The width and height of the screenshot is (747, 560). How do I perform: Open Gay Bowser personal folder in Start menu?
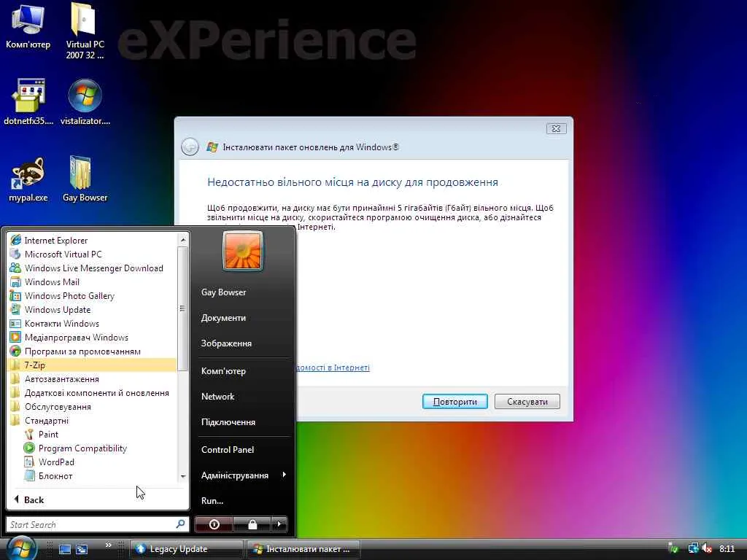point(243,292)
